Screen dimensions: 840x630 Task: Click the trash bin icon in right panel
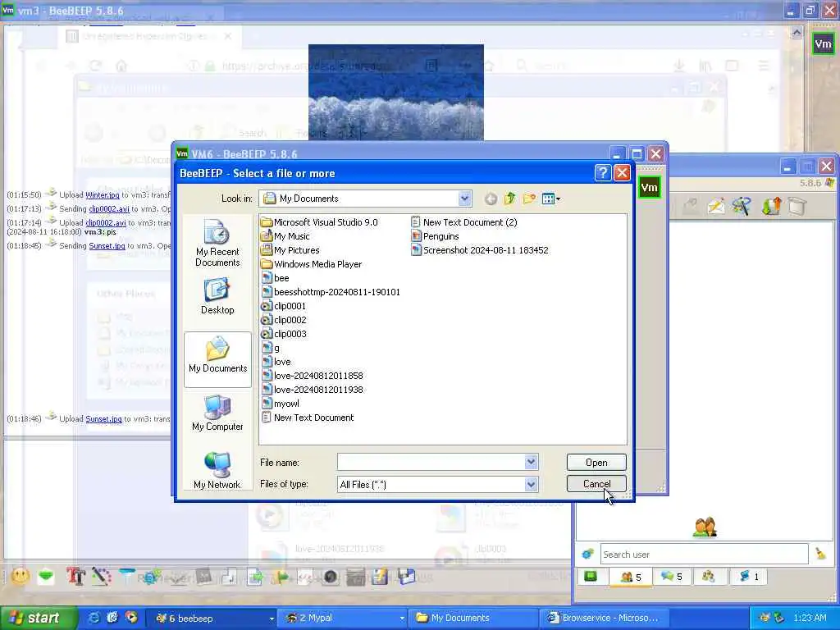click(x=797, y=206)
